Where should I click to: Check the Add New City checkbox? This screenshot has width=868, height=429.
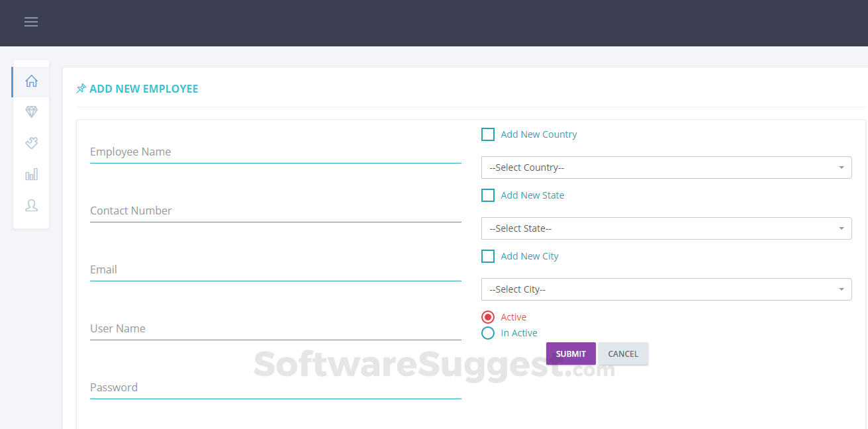tap(488, 256)
